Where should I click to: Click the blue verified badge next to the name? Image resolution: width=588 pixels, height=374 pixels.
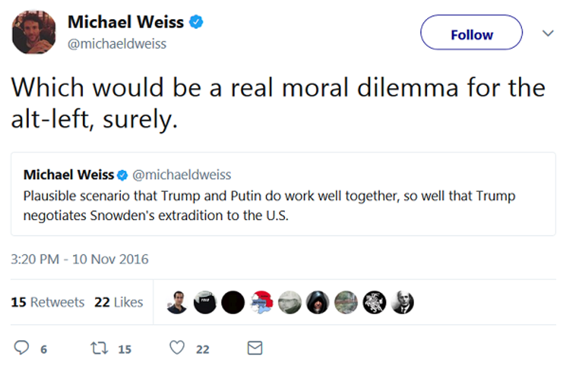196,23
